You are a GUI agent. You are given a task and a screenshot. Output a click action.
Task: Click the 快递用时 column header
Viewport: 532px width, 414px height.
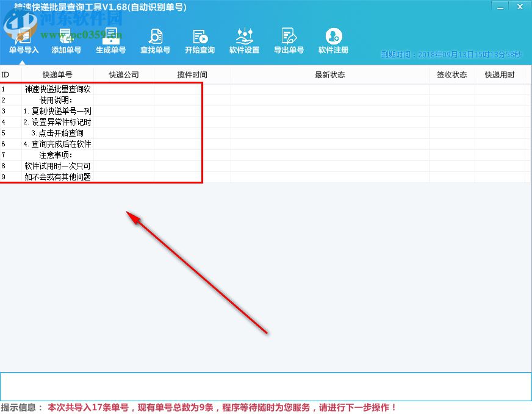[500, 74]
